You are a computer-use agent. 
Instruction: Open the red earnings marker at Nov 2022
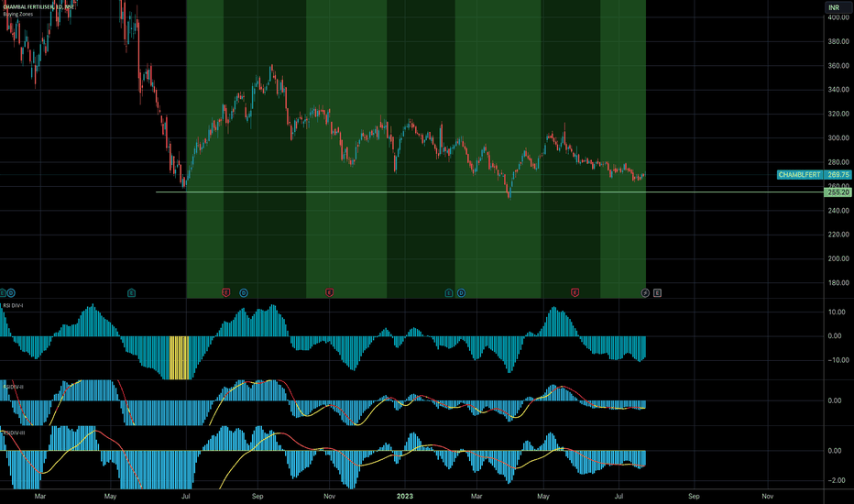pos(329,293)
